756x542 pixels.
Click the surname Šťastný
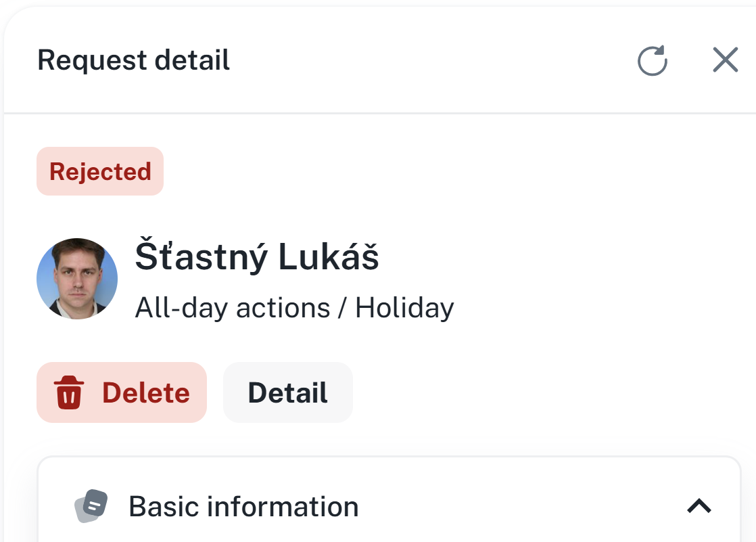click(202, 257)
